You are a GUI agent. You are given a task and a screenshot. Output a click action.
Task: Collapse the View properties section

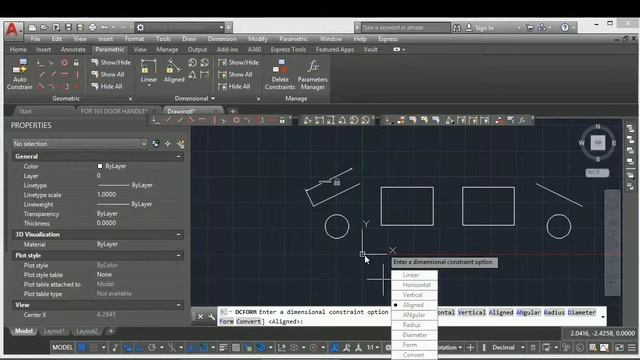pos(178,305)
